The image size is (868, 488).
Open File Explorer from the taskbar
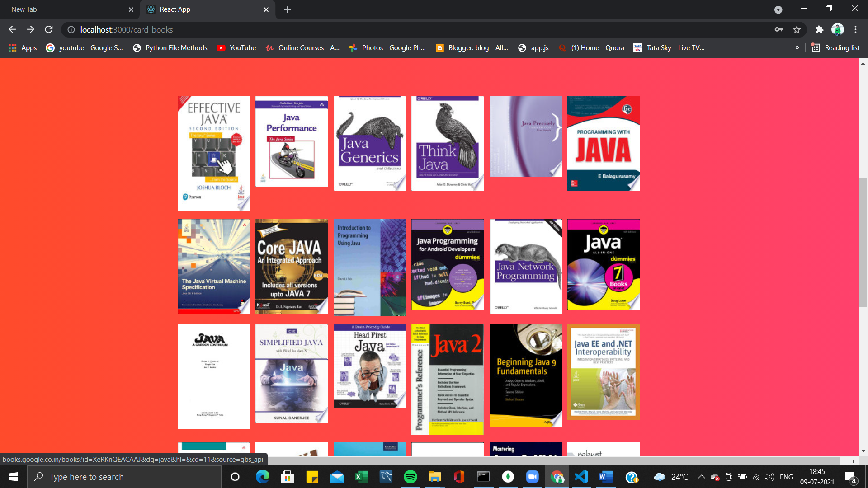[x=434, y=477]
